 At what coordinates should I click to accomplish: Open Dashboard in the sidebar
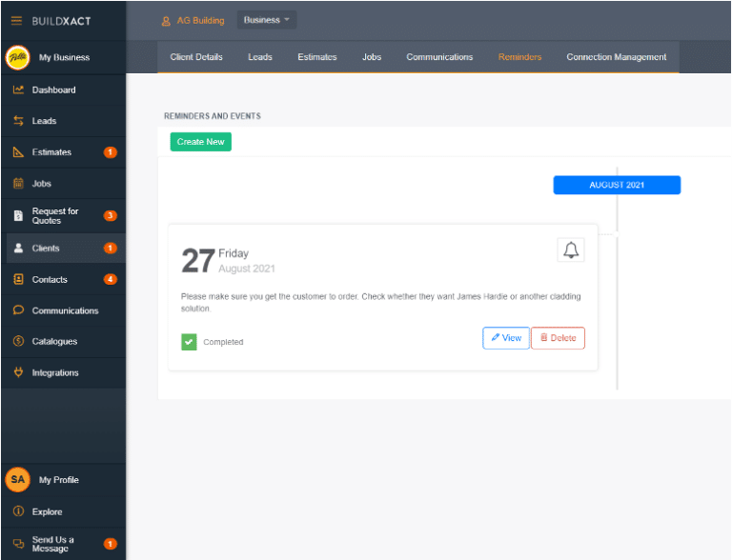[64, 90]
